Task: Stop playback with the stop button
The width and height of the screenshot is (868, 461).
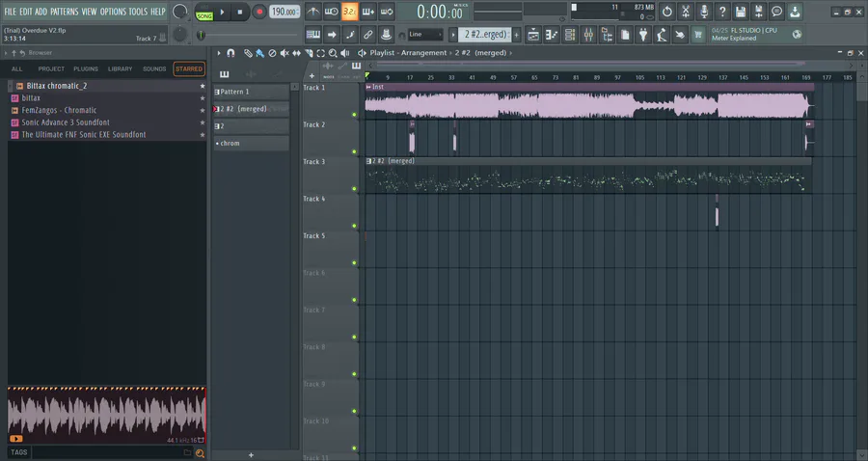Action: [240, 12]
